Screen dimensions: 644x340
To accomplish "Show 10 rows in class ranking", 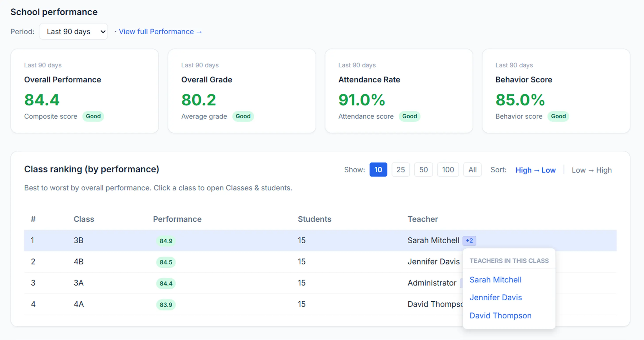I will click(x=378, y=170).
